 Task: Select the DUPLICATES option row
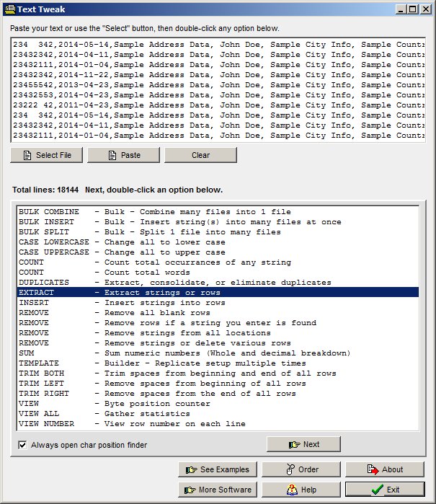click(x=218, y=282)
